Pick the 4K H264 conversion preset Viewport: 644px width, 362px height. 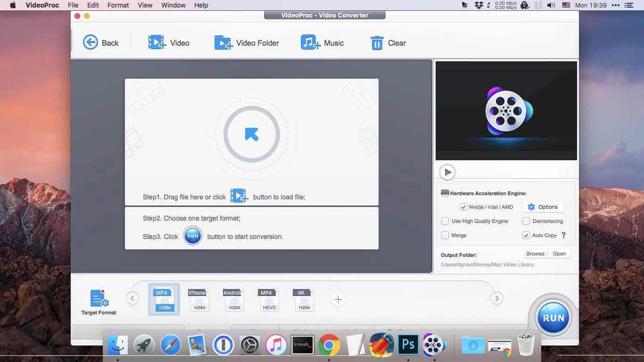303,299
